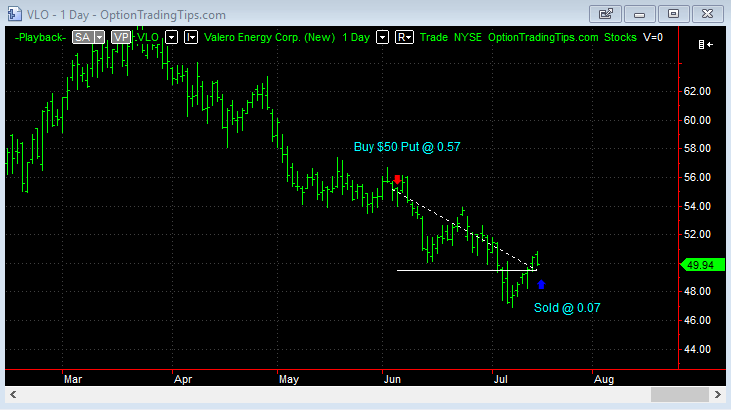Click the V=0 label
The width and height of the screenshot is (731, 410).
point(653,37)
